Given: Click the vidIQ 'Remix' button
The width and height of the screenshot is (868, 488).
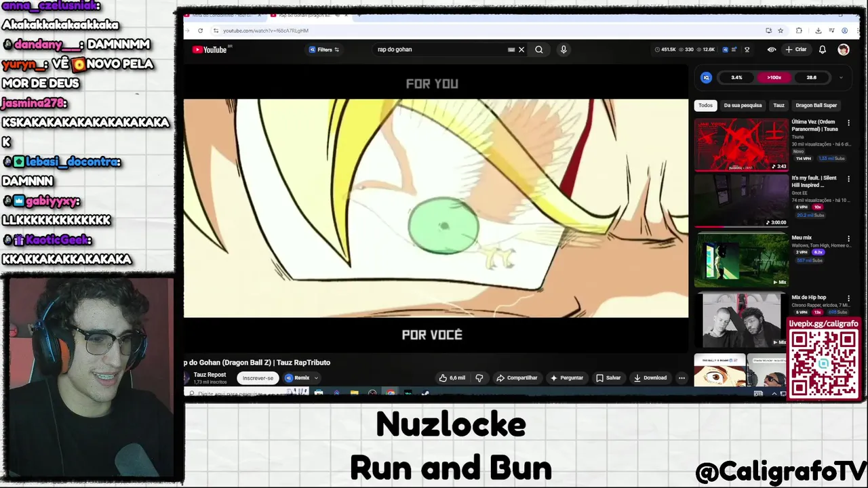Looking at the screenshot, I should [x=297, y=378].
